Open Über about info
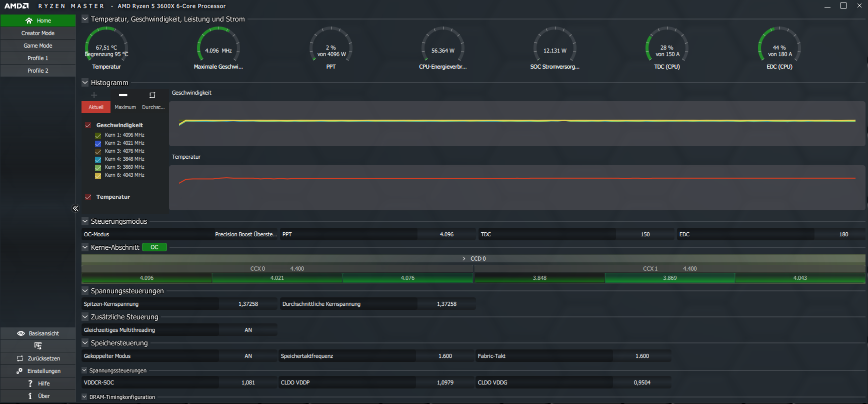The width and height of the screenshot is (868, 404). (38, 396)
